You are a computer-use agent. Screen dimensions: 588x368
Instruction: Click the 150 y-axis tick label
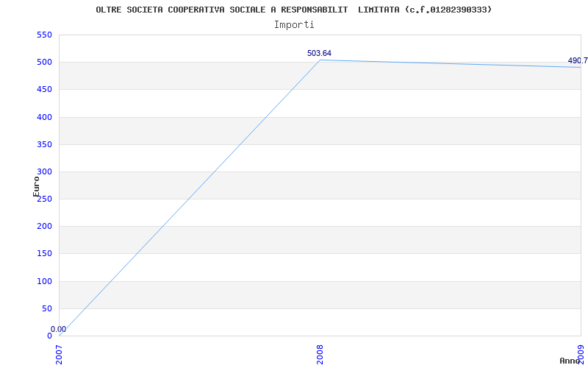pyautogui.click(x=44, y=253)
